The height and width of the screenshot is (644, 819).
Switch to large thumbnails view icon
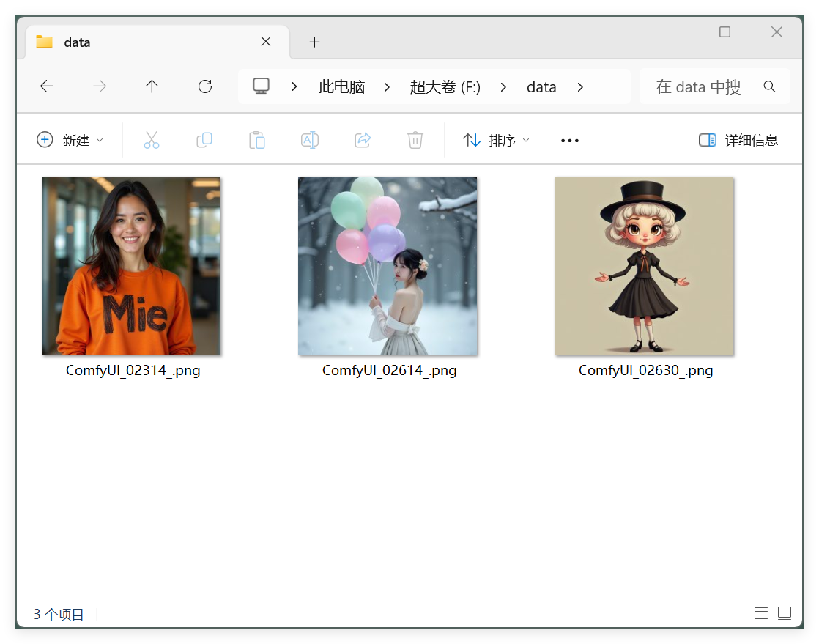click(785, 613)
